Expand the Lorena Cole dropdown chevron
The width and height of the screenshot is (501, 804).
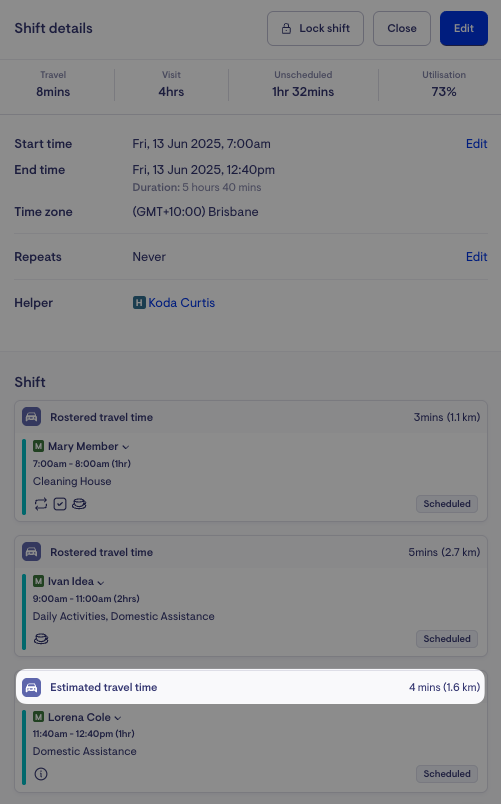117,718
